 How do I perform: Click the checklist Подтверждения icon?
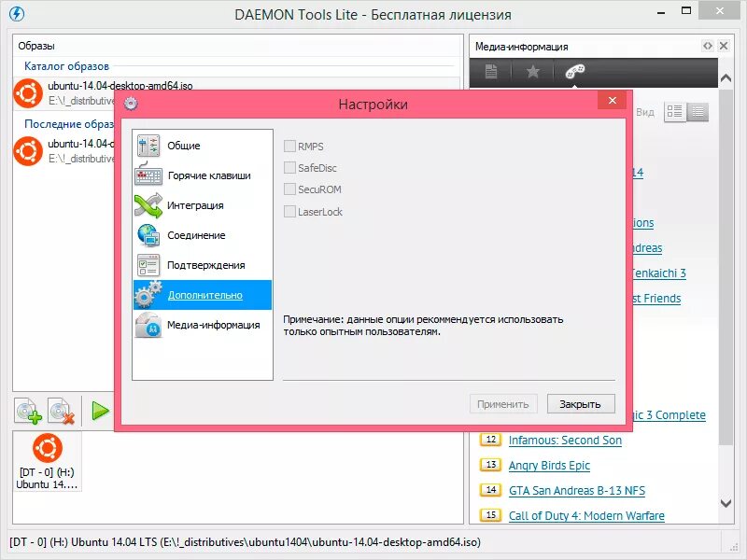coord(148,265)
